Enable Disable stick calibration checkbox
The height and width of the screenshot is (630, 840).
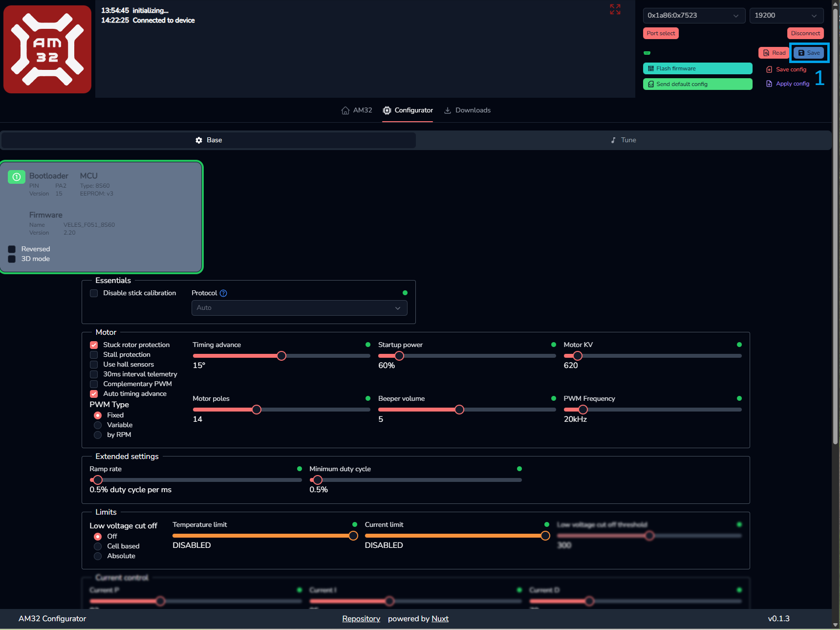(94, 293)
